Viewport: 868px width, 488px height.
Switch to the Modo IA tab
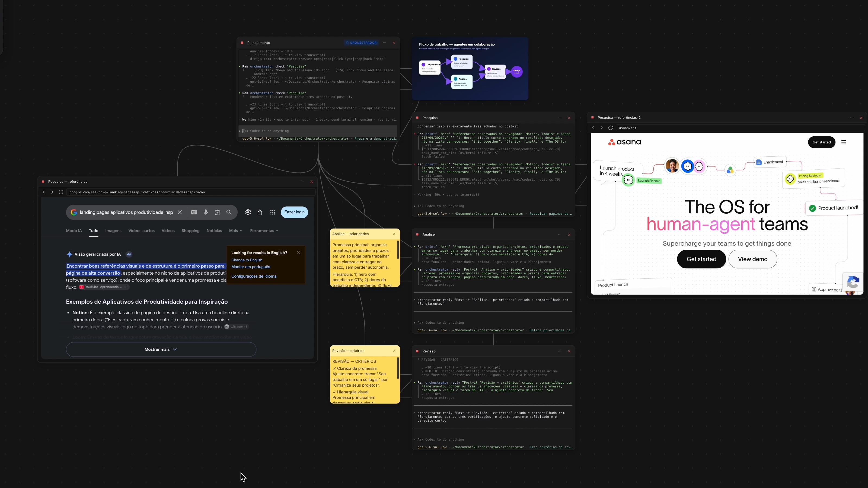tap(74, 231)
